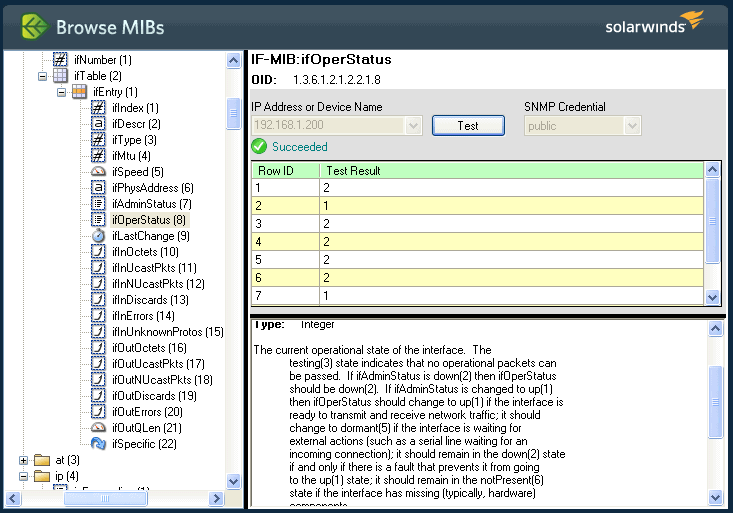Click the ifSpeed (5) gauge icon

tap(98, 172)
